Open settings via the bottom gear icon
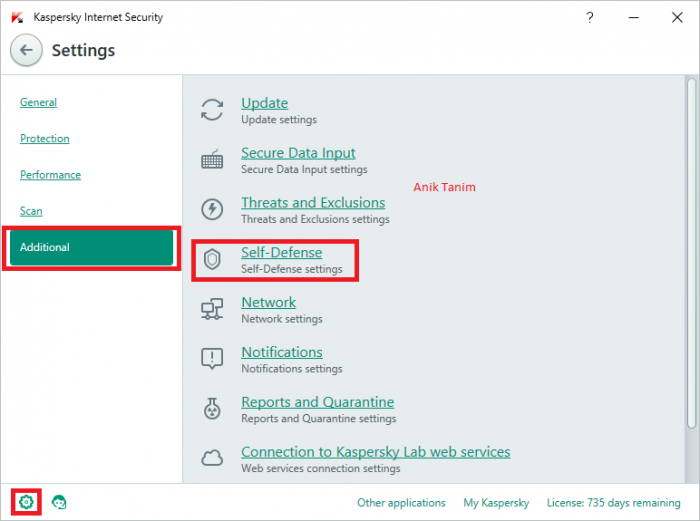This screenshot has width=700, height=521. [27, 502]
